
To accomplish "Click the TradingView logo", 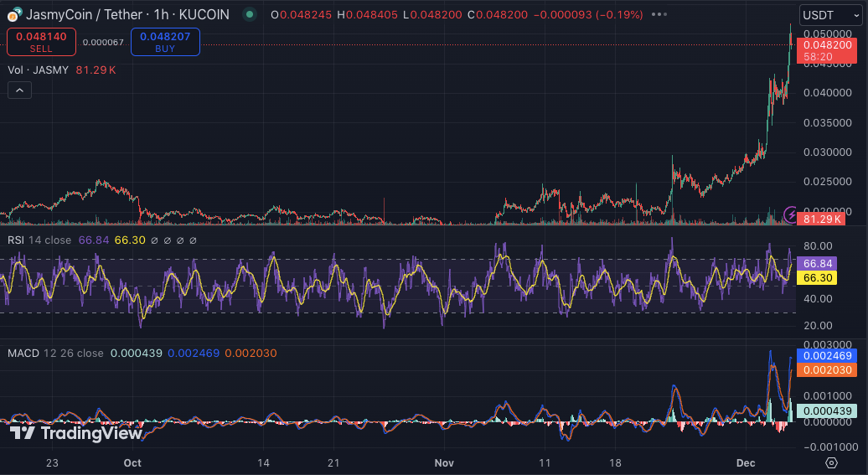I will coord(76,433).
